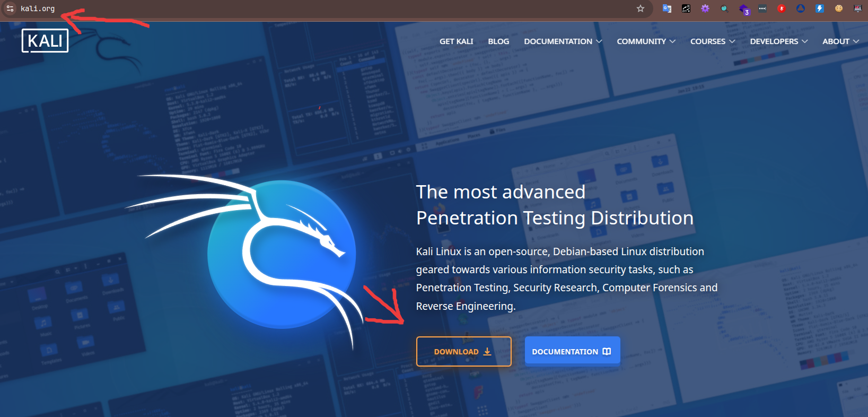Viewport: 868px width, 417px height.
Task: Open the cookie extension icon
Action: click(x=839, y=8)
